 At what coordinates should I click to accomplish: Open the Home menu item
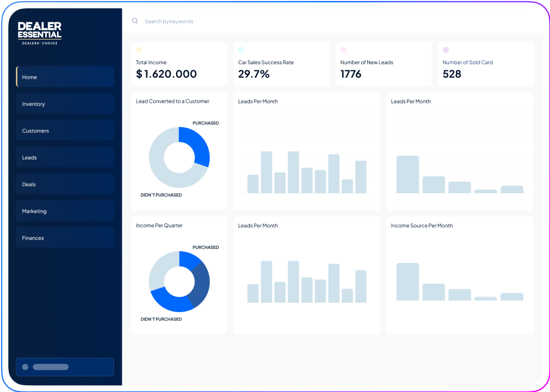tap(65, 77)
